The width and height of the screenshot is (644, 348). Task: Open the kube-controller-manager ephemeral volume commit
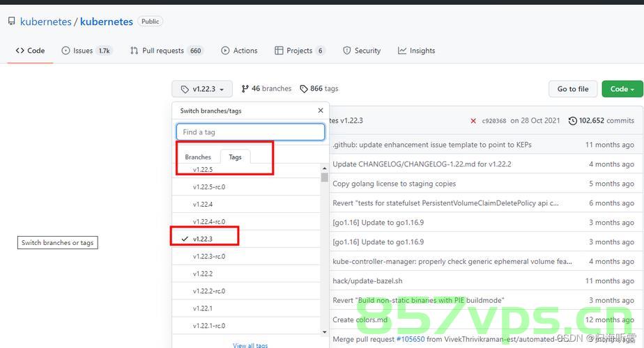pyautogui.click(x=452, y=262)
